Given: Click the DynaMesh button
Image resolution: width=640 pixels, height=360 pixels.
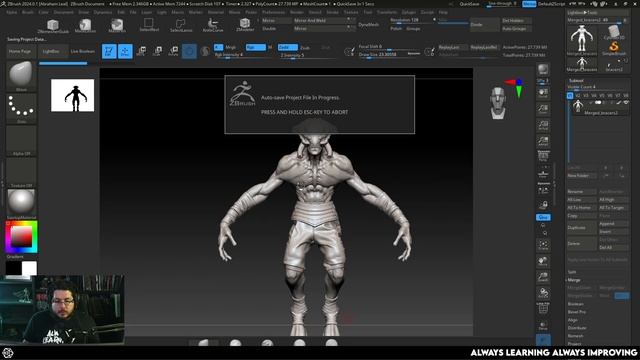Looking at the screenshot, I should coord(369,24).
